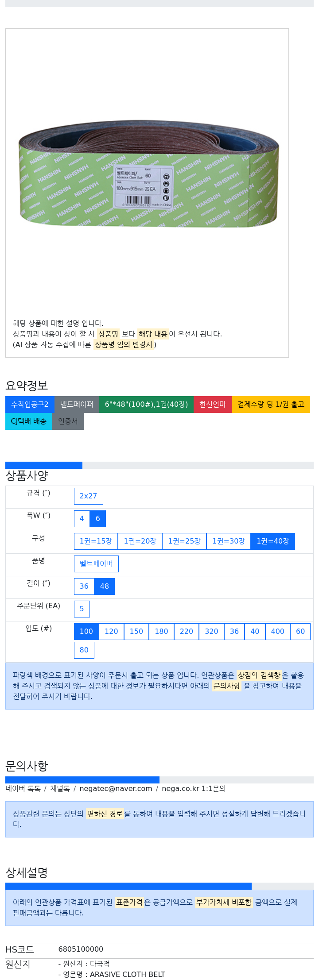
Task: Choose the 1권=15장 pack option
Action: [x=96, y=541]
